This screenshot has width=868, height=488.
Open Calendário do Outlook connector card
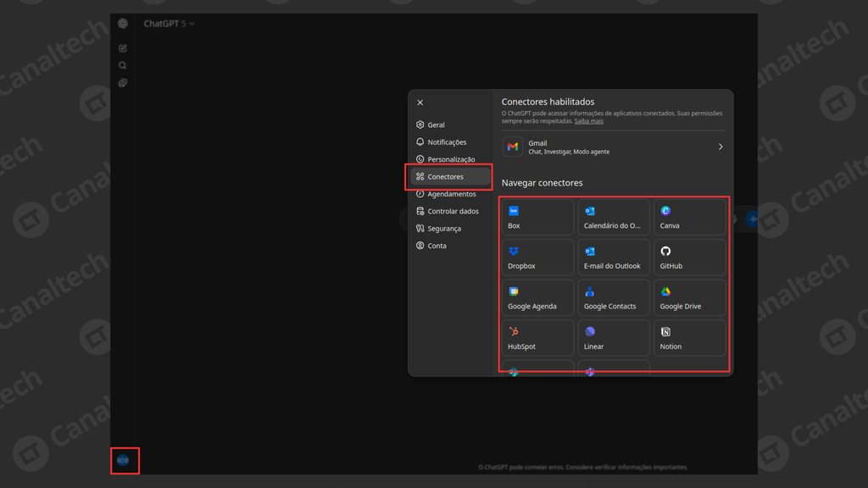(614, 218)
